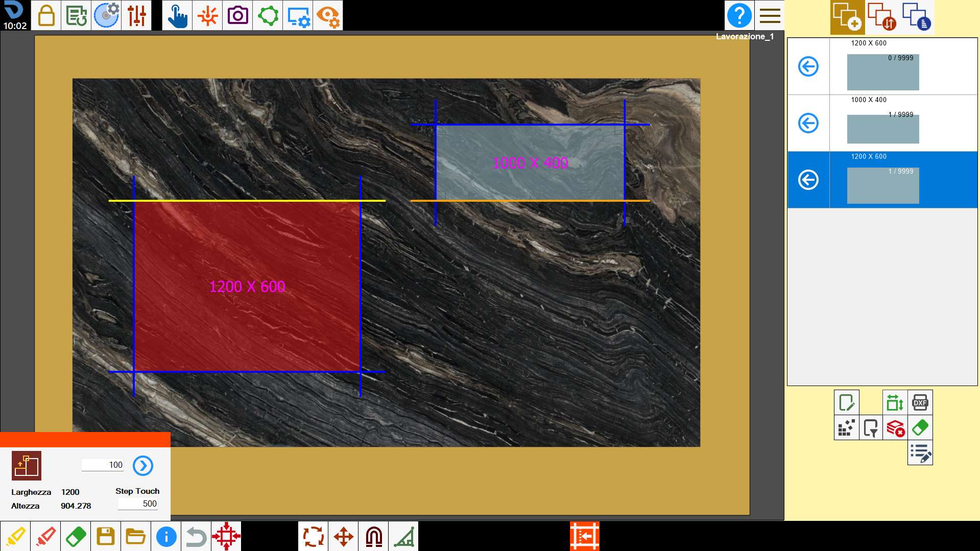This screenshot has height=551, width=980.
Task: Click the undo arrow icon
Action: click(x=196, y=536)
